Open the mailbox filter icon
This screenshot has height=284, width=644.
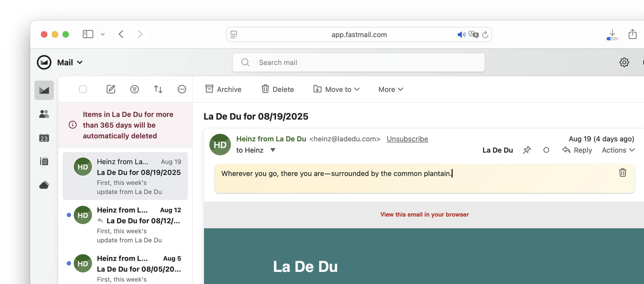point(135,89)
